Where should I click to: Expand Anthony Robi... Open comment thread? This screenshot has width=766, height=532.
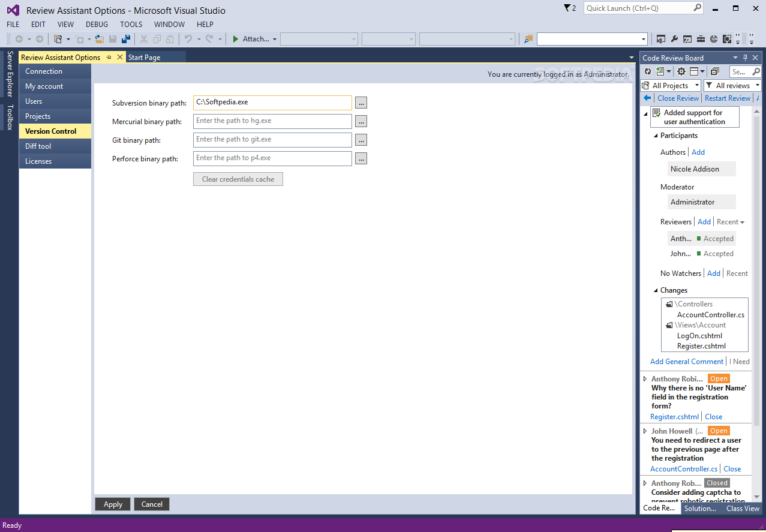point(645,379)
